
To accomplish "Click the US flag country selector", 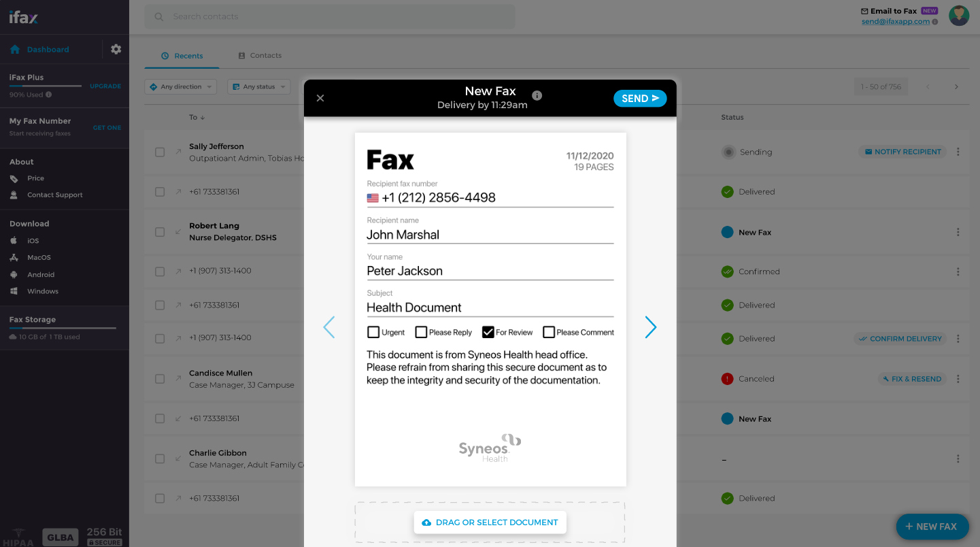I will [373, 198].
